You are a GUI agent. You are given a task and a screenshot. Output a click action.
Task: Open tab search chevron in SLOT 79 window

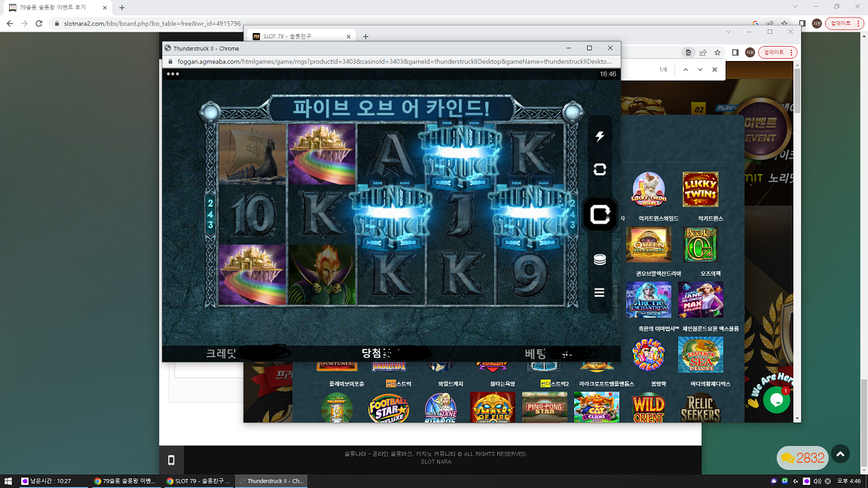728,32
